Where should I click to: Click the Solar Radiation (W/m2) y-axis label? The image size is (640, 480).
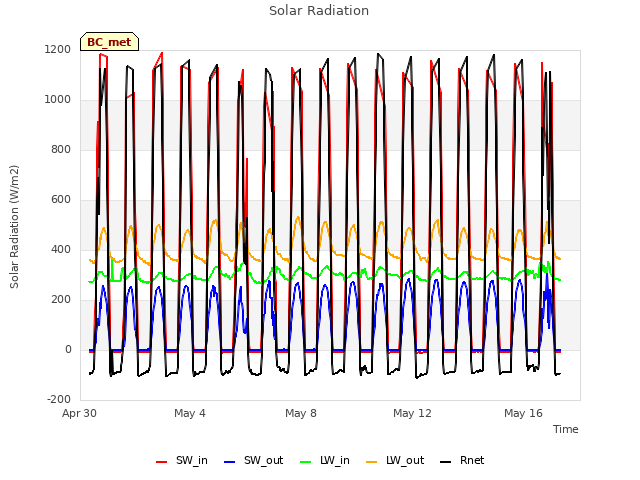[14, 227]
